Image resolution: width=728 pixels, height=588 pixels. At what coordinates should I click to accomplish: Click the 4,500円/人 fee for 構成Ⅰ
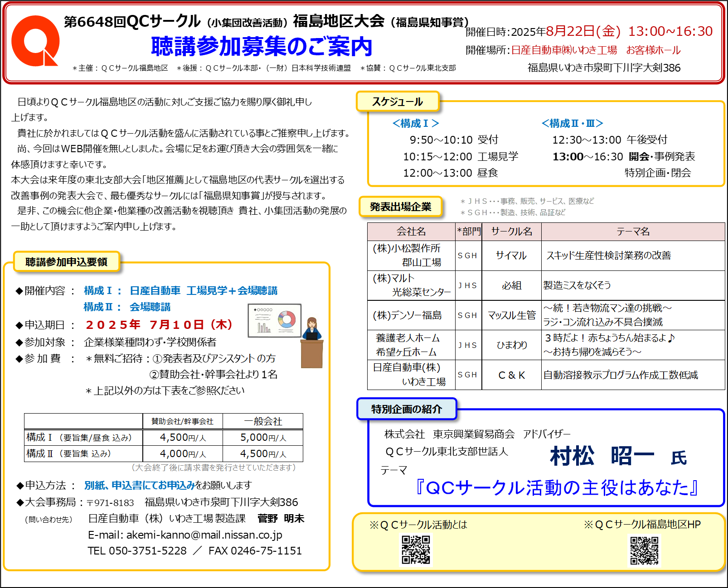point(183,438)
